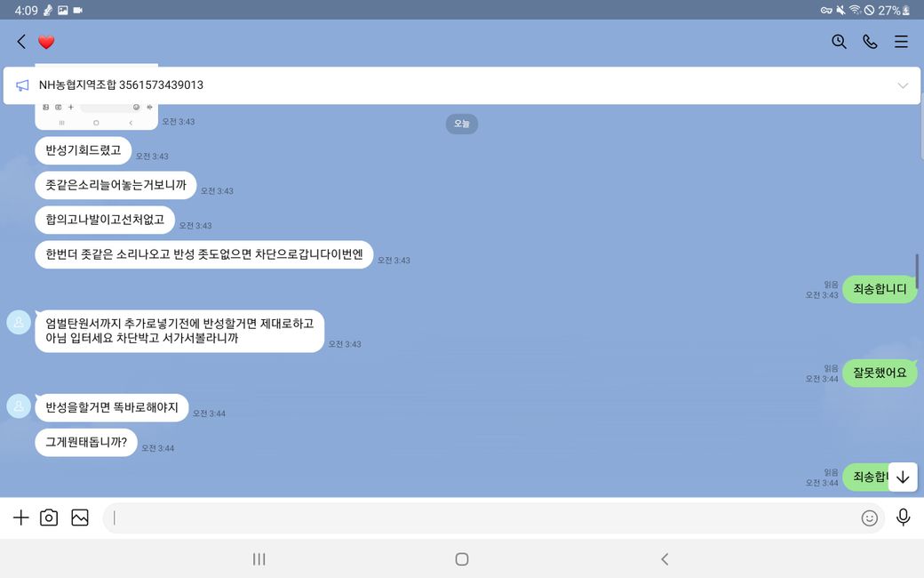This screenshot has height=578, width=924.
Task: Open search in this chat room
Action: 839,42
